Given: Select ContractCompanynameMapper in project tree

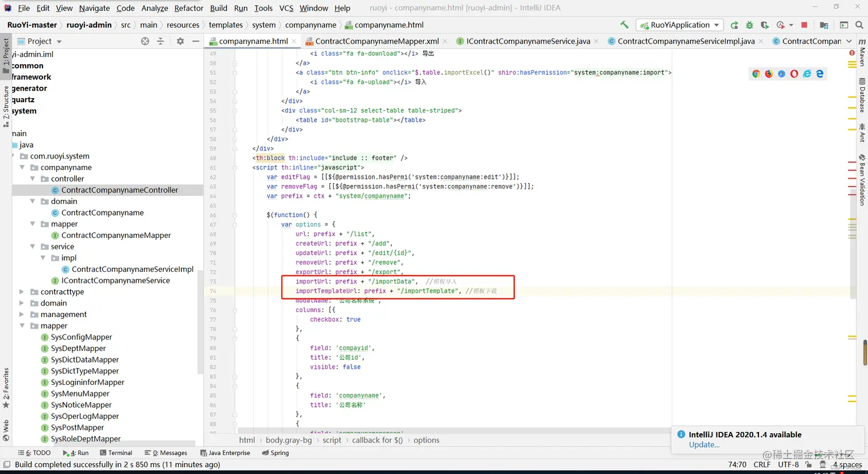Looking at the screenshot, I should tap(116, 235).
